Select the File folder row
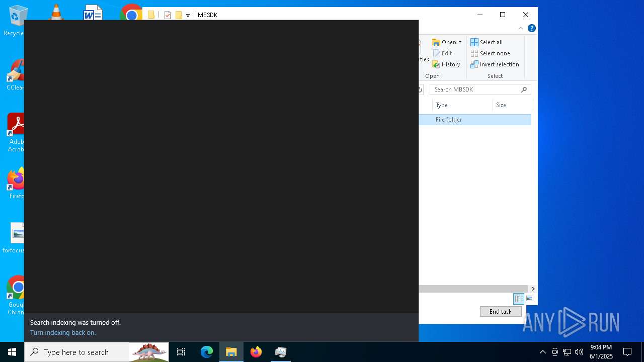644x362 pixels. coord(475,120)
